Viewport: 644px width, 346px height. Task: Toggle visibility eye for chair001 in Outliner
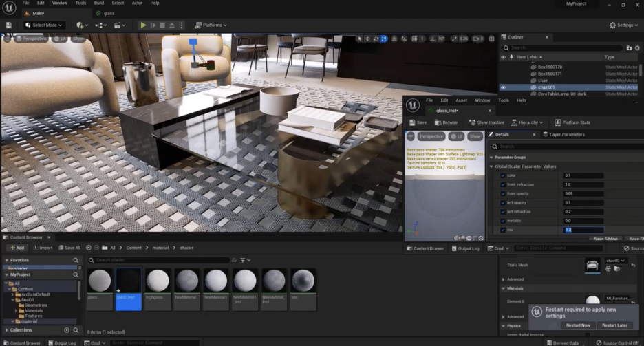click(504, 87)
